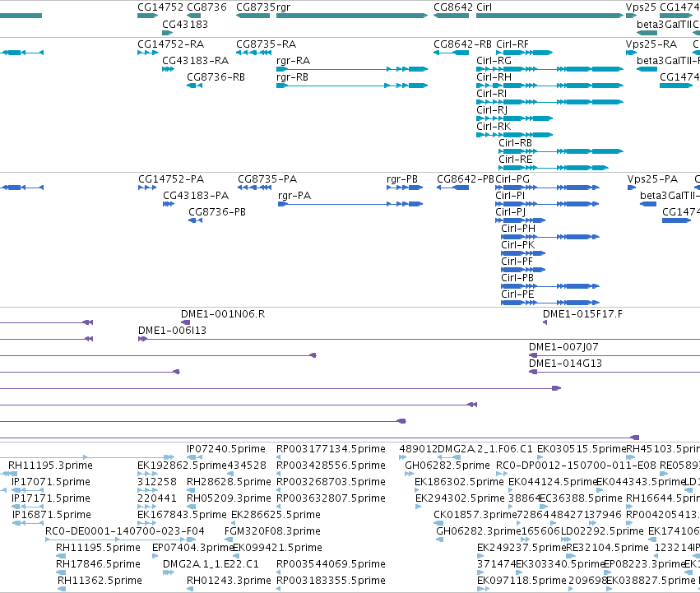Select EST RH01243.3prime
The width and height of the screenshot is (700, 593).
click(x=190, y=589)
